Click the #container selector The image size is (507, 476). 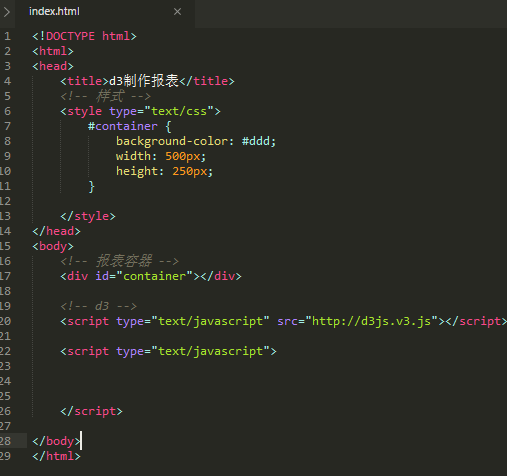click(x=122, y=126)
